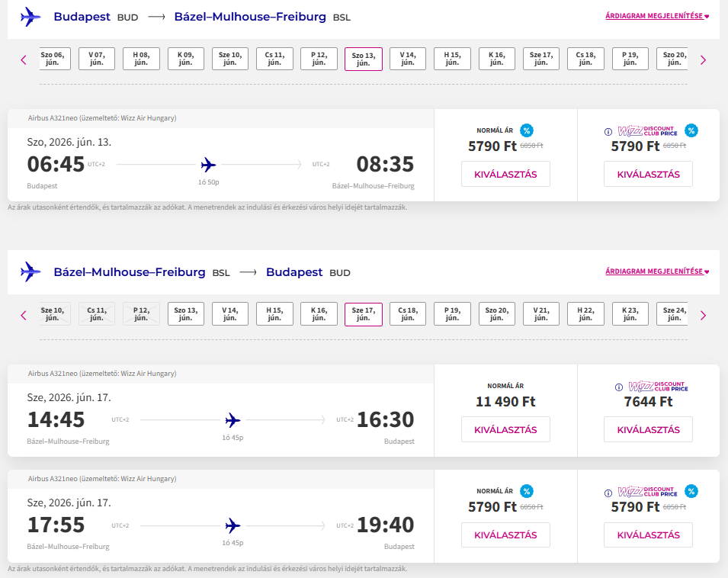This screenshot has height=578, width=728.
Task: Pick return date Szo 20, jún.
Action: tap(497, 314)
